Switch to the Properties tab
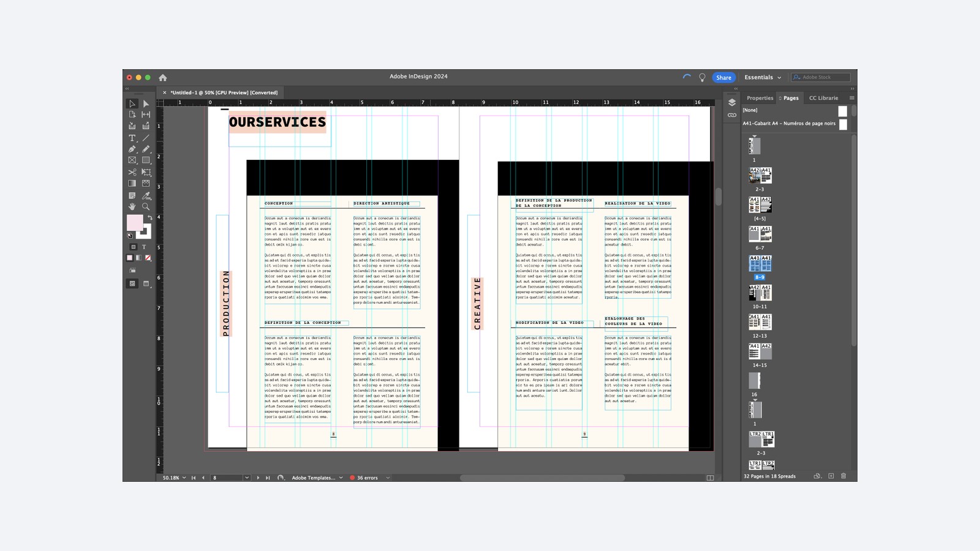The height and width of the screenshot is (551, 980). 759,98
